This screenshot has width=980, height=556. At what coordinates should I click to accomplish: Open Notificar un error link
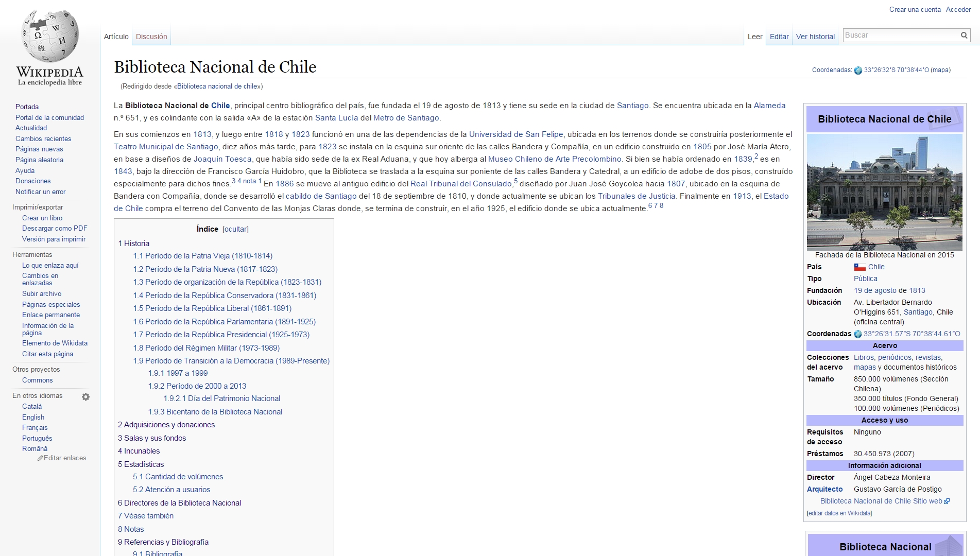click(x=40, y=192)
